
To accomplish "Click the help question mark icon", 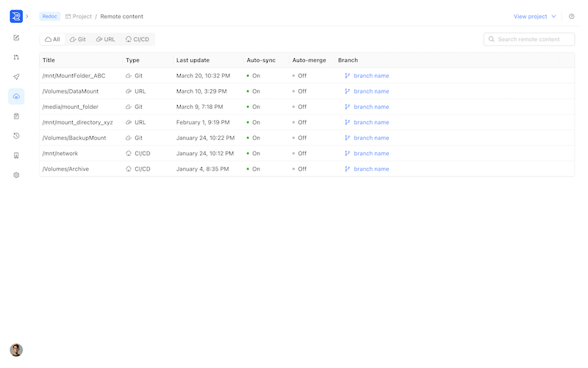I will [x=572, y=16].
